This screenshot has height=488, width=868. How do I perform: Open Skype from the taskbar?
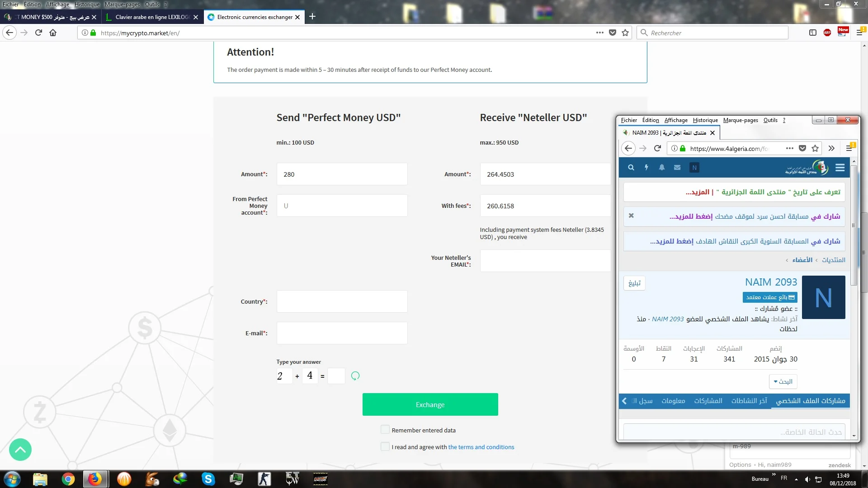(208, 479)
